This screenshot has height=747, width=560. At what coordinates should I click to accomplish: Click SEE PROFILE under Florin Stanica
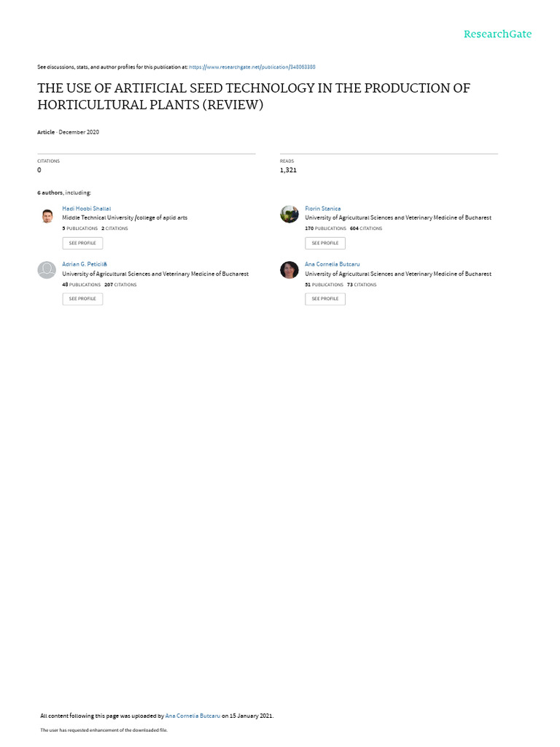(325, 243)
